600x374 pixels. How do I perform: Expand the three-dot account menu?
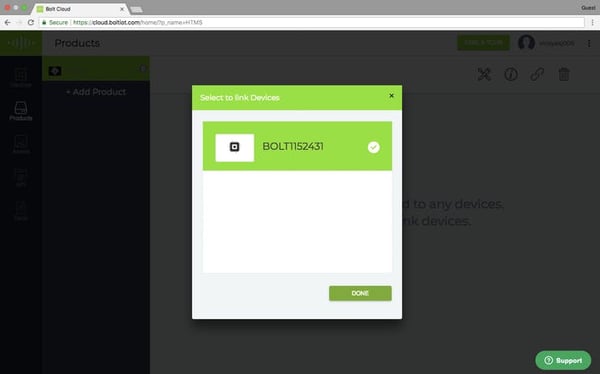point(589,43)
